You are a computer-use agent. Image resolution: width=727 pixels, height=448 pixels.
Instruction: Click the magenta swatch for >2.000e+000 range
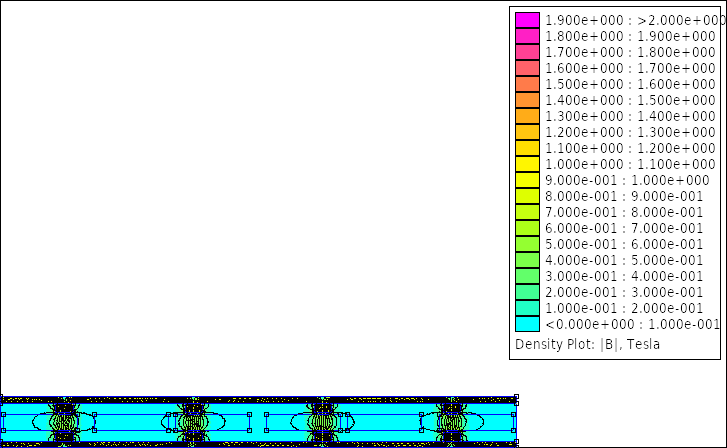[527, 20]
